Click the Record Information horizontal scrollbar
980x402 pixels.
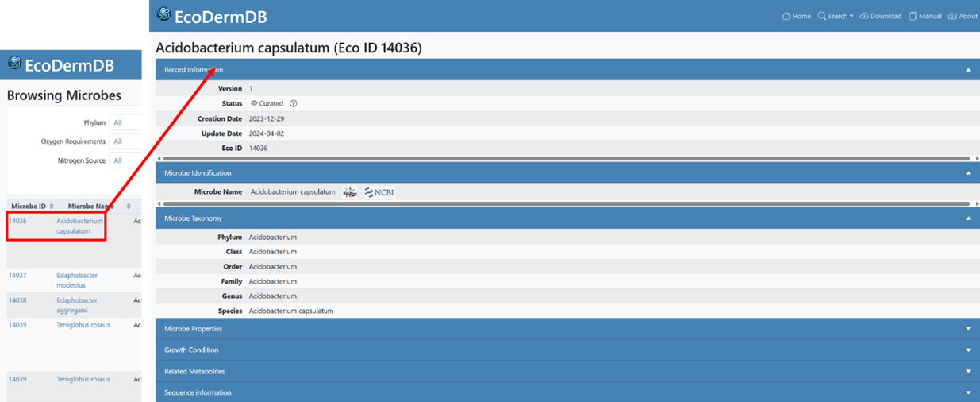pos(555,158)
